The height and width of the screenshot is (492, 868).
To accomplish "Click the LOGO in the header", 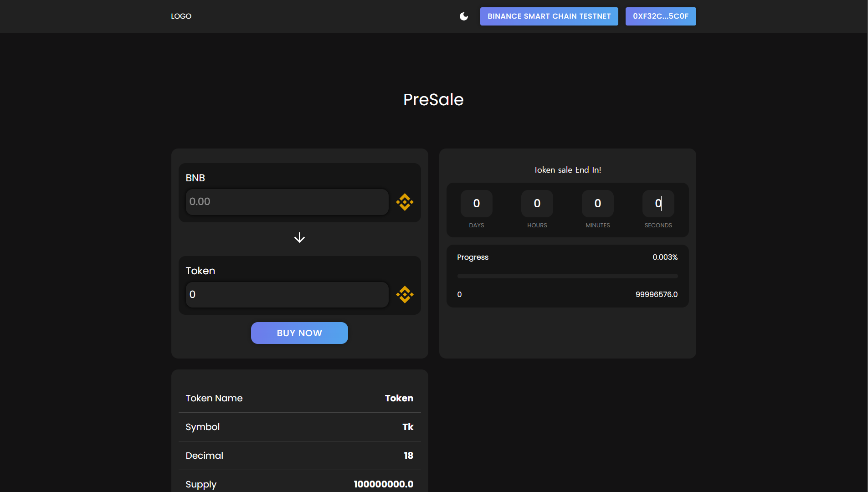I will coord(181,16).
